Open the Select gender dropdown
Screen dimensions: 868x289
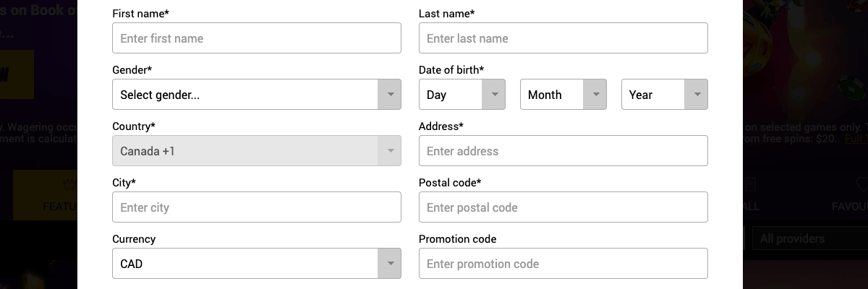pos(257,94)
